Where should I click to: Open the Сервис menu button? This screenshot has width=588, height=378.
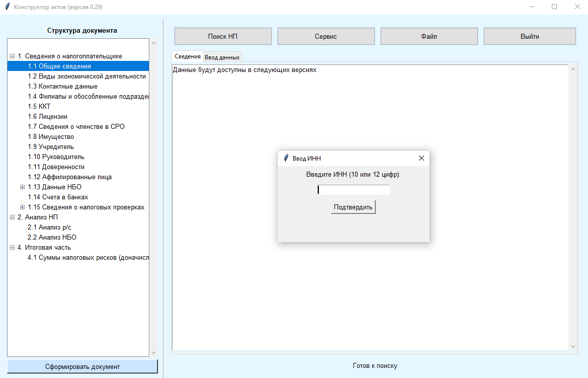coord(325,36)
